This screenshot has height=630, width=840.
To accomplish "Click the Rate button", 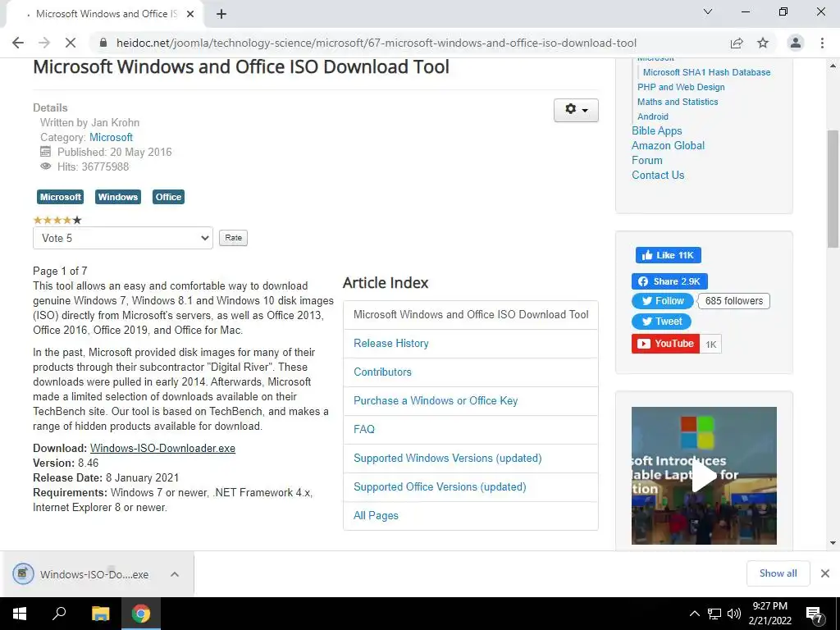I will pos(233,238).
